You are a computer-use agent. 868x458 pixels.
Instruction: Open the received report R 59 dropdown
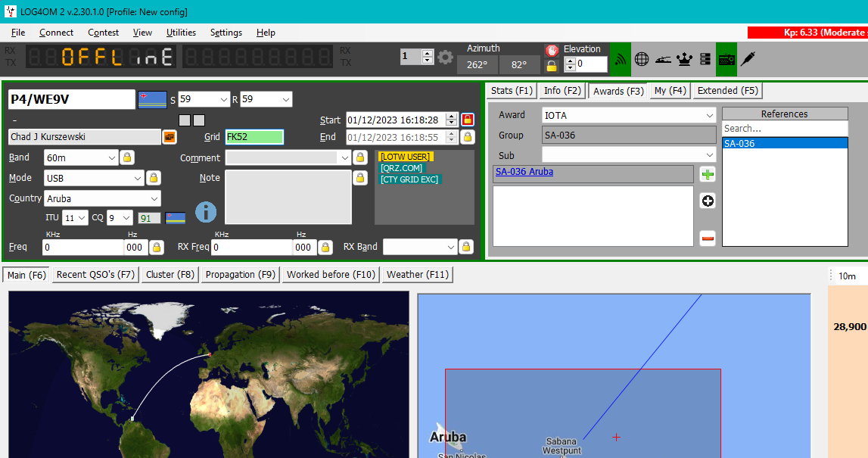pos(285,99)
